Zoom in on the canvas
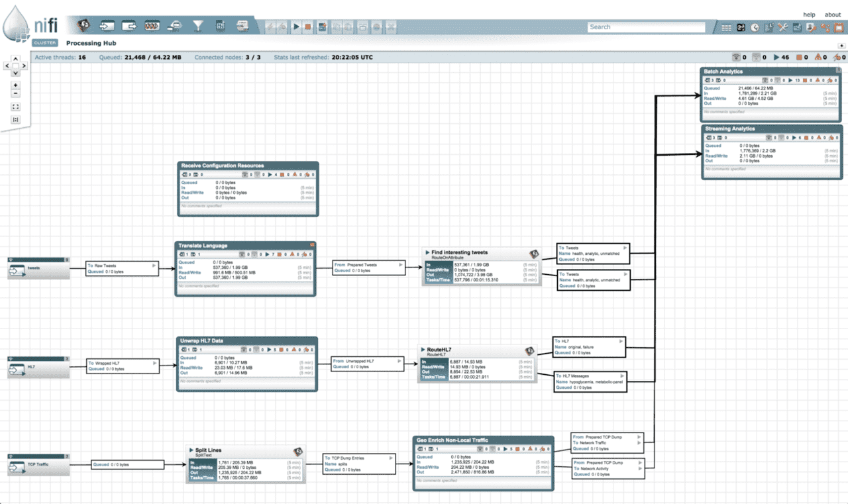 tap(15, 85)
